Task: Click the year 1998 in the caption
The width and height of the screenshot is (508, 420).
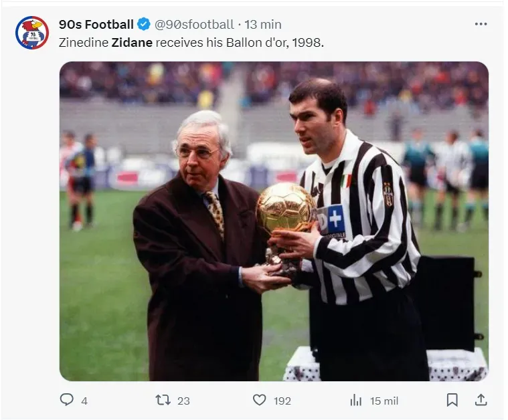Action: tap(309, 42)
